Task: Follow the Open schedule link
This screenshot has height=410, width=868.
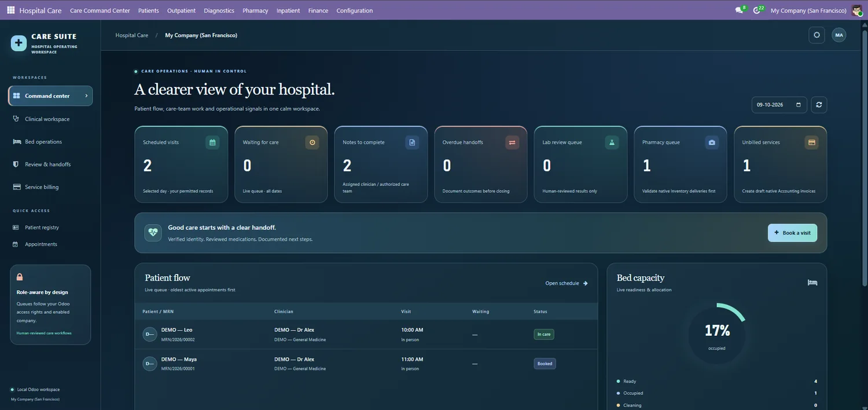Action: [x=567, y=283]
